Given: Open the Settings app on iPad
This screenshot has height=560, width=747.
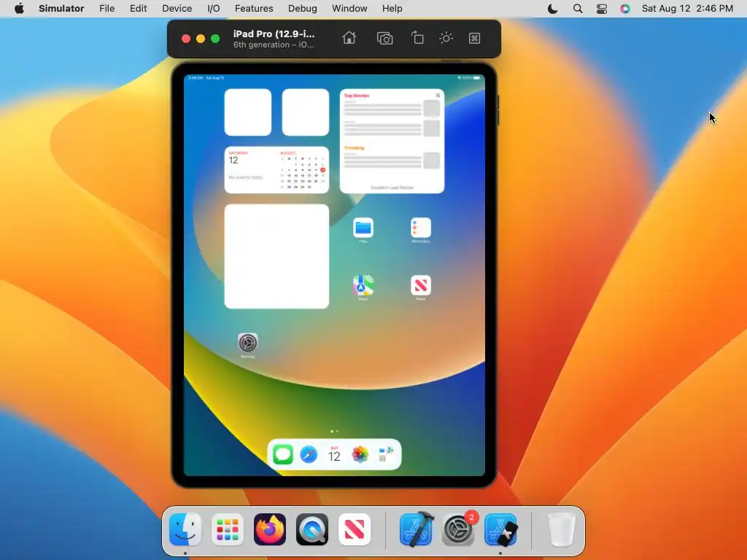Looking at the screenshot, I should coord(248,343).
